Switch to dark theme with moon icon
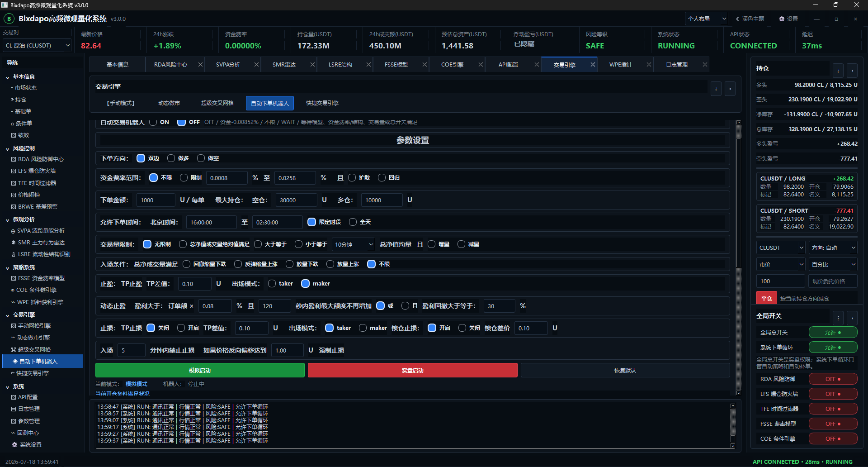This screenshot has width=868, height=467. [738, 19]
